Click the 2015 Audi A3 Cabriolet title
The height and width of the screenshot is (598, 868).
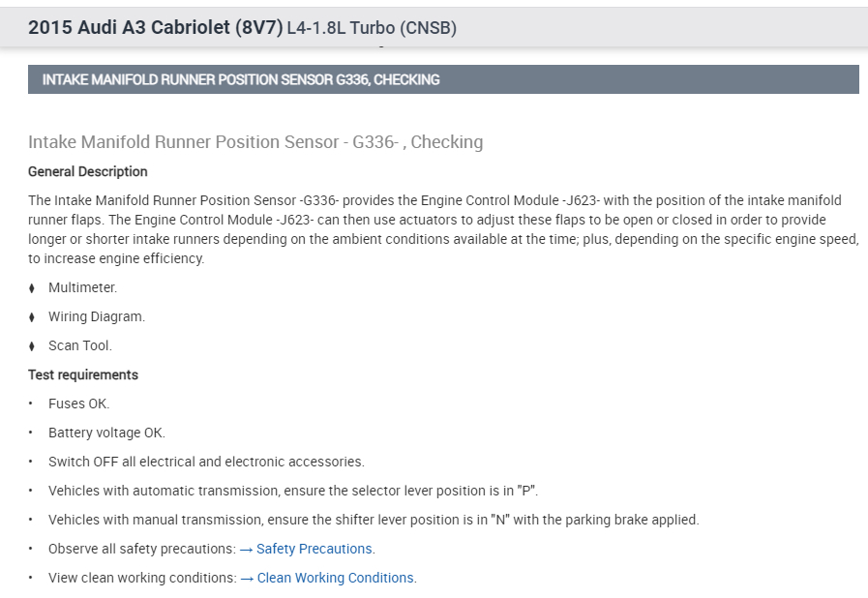155,28
